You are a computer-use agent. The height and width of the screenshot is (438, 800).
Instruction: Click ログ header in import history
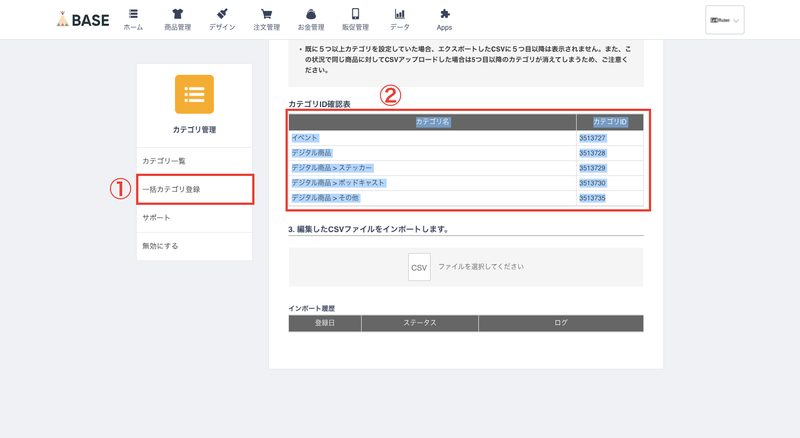pyautogui.click(x=561, y=323)
